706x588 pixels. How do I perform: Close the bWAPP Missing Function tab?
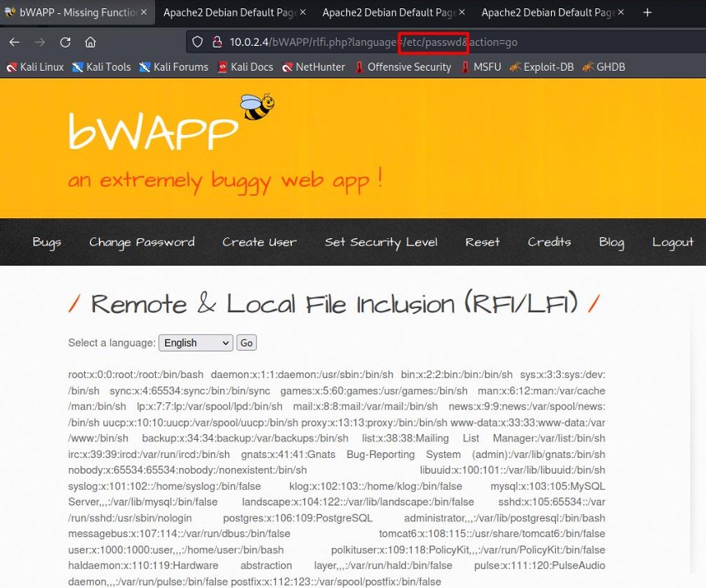[143, 12]
